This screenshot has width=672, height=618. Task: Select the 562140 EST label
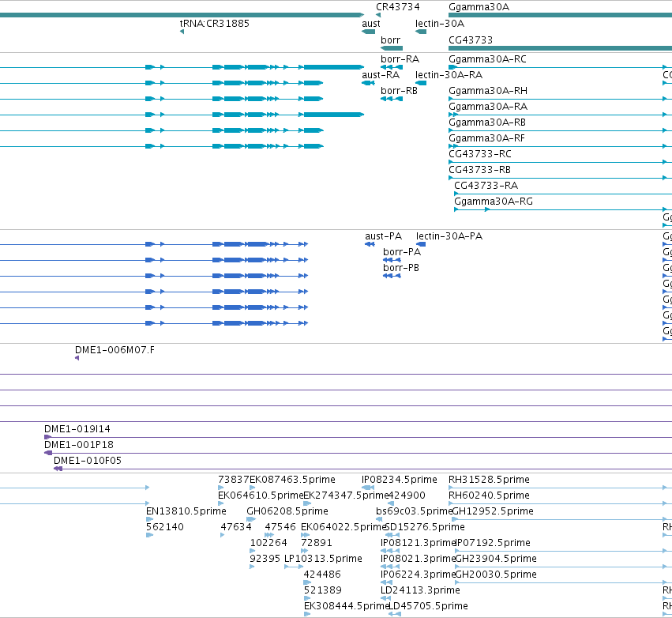pyautogui.click(x=165, y=527)
